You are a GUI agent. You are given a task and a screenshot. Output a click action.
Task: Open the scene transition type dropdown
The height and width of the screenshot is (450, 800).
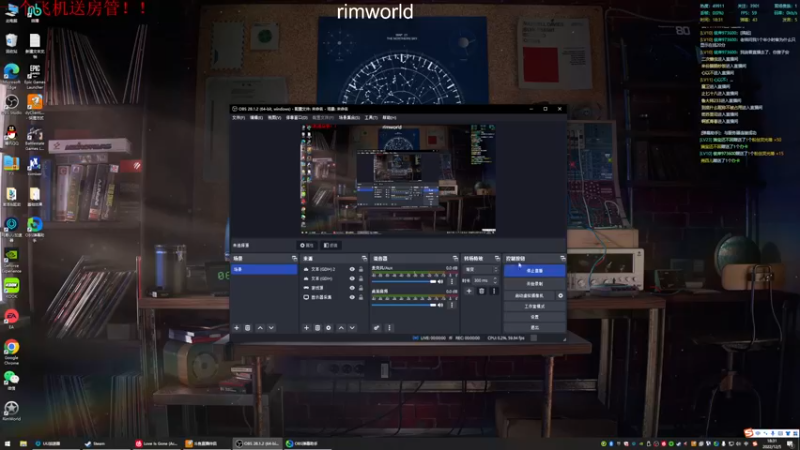click(x=480, y=269)
